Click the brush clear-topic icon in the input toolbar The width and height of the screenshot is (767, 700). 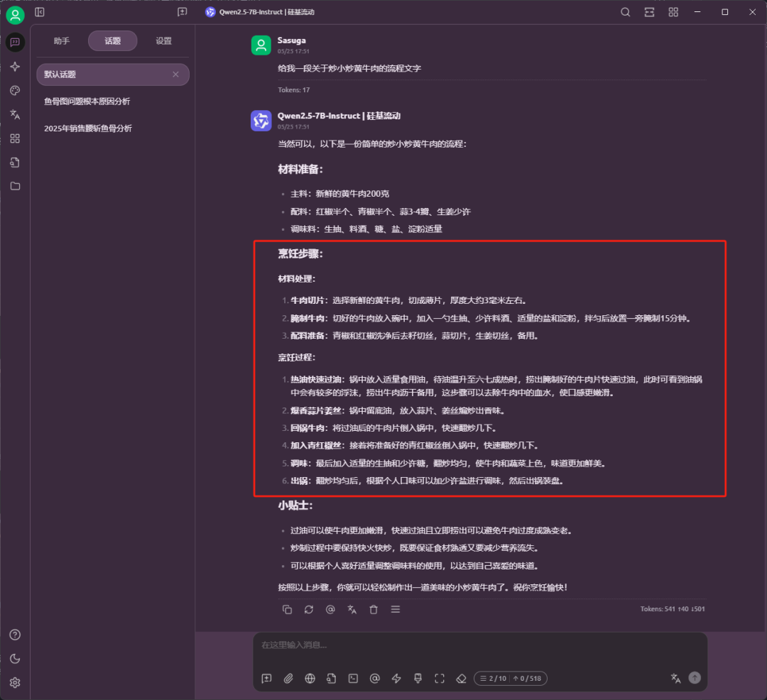418,679
